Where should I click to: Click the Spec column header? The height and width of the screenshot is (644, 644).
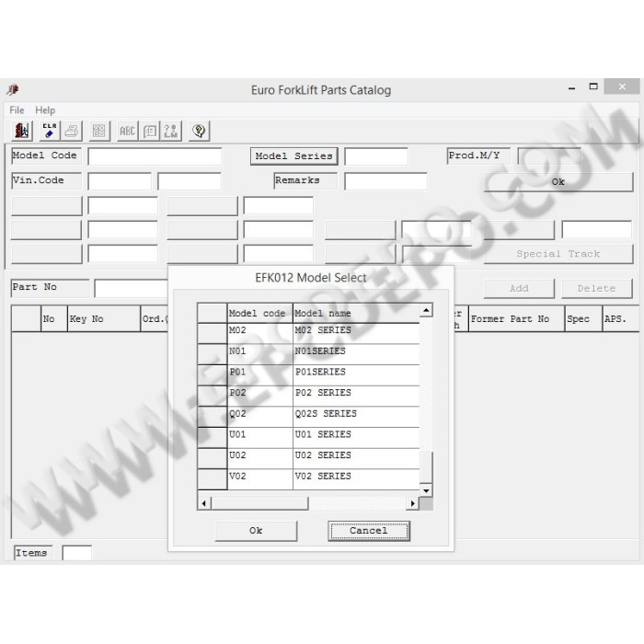pos(583,318)
